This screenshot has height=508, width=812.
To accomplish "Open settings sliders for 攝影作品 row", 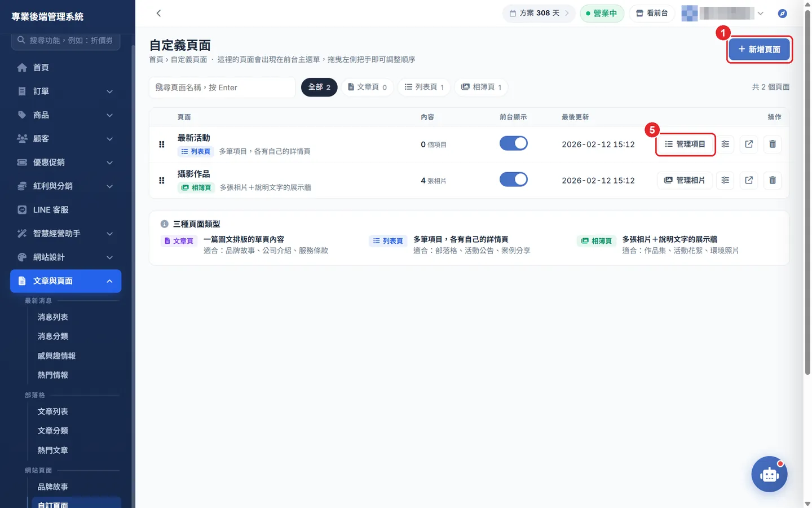I will pos(725,181).
